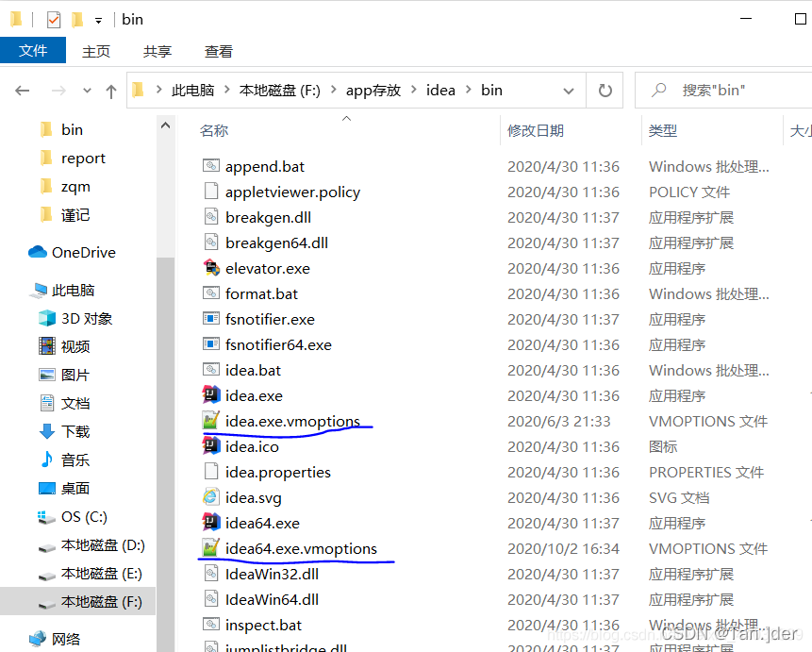The width and height of the screenshot is (812, 652).
Task: Click the 3D 对象 cube icon
Action: [47, 318]
